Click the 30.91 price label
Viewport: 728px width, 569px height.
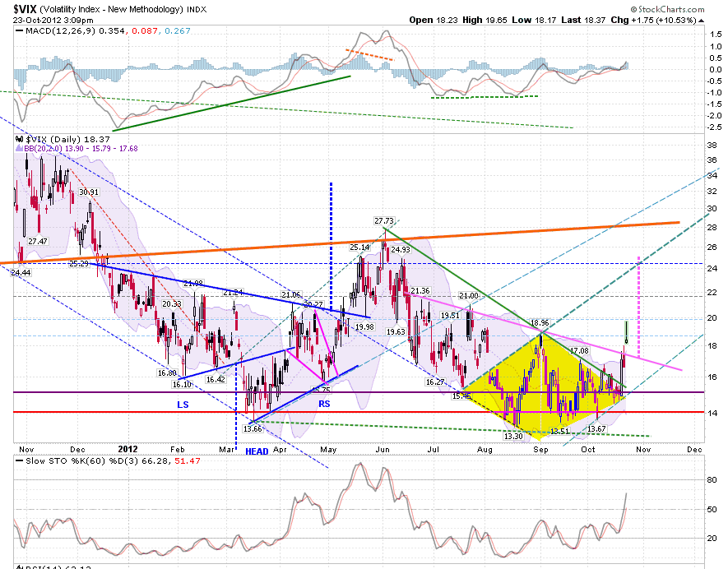pyautogui.click(x=89, y=192)
